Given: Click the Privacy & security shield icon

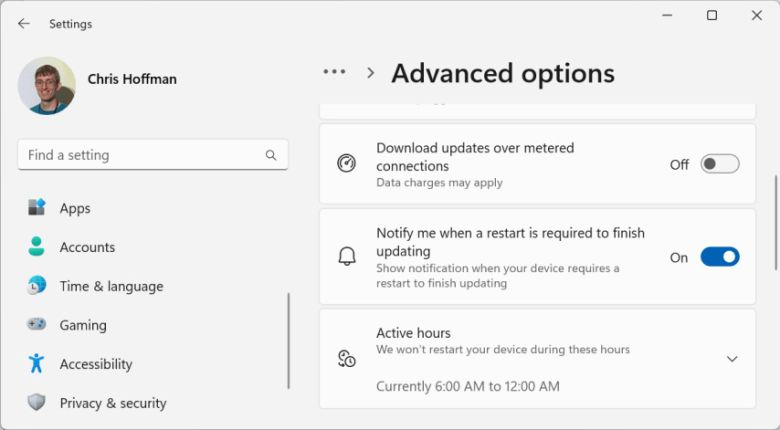Looking at the screenshot, I should pos(37,403).
